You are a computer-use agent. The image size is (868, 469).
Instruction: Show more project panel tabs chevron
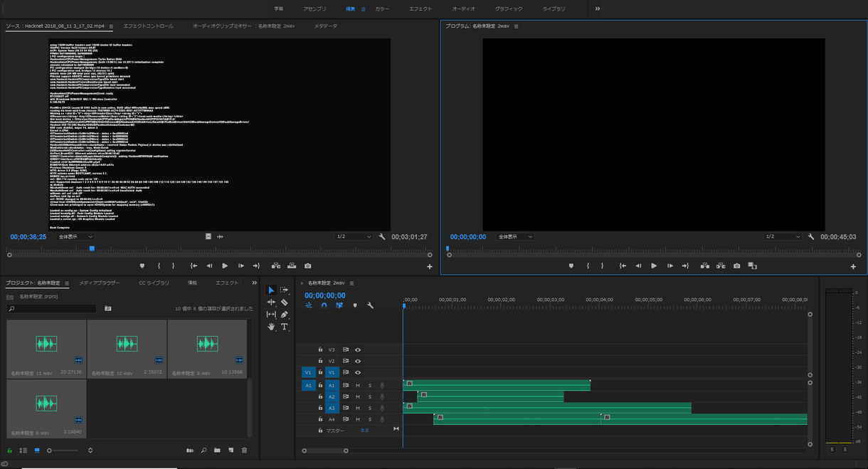click(x=254, y=283)
